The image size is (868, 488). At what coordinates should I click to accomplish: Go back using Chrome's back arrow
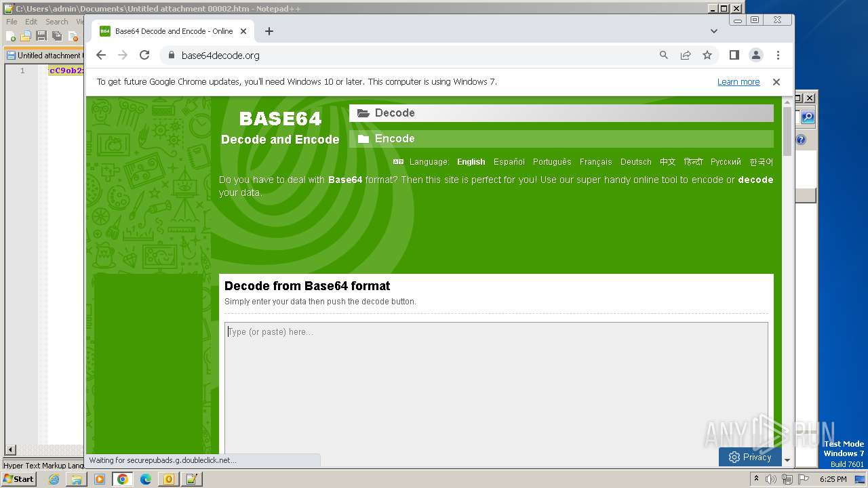pos(101,55)
